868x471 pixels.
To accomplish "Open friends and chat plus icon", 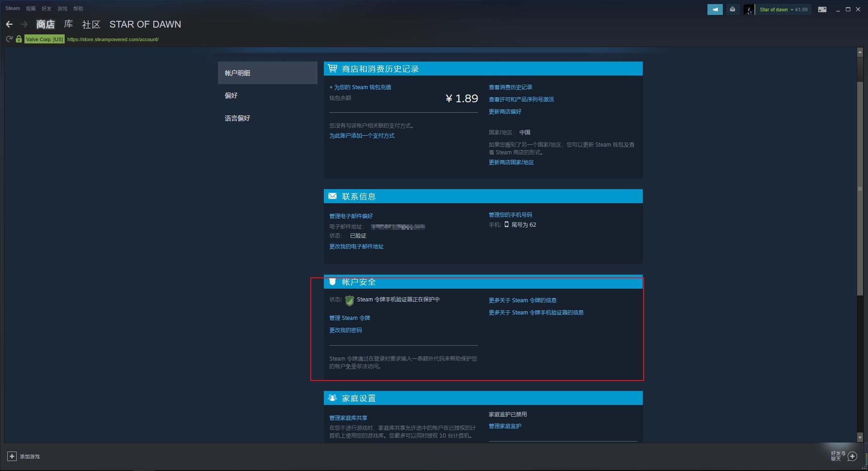I will tap(852, 456).
